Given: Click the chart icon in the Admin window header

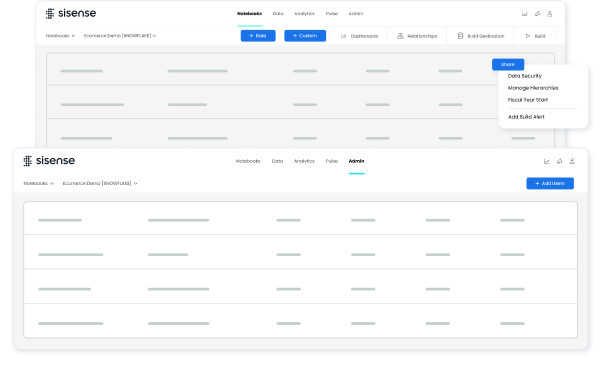Looking at the screenshot, I should coord(547,161).
